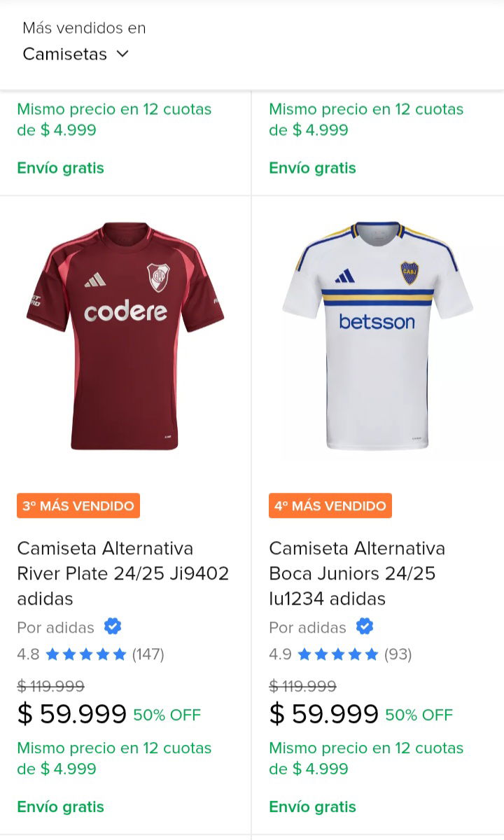504x840 pixels.
Task: Tap 'Envío gratis' under River Plate jersey
Action: pyautogui.click(x=60, y=807)
